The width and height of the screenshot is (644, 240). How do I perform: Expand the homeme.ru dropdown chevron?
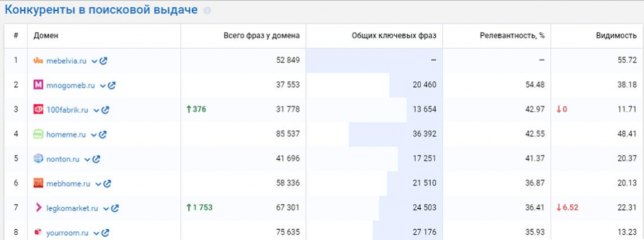coord(94,135)
